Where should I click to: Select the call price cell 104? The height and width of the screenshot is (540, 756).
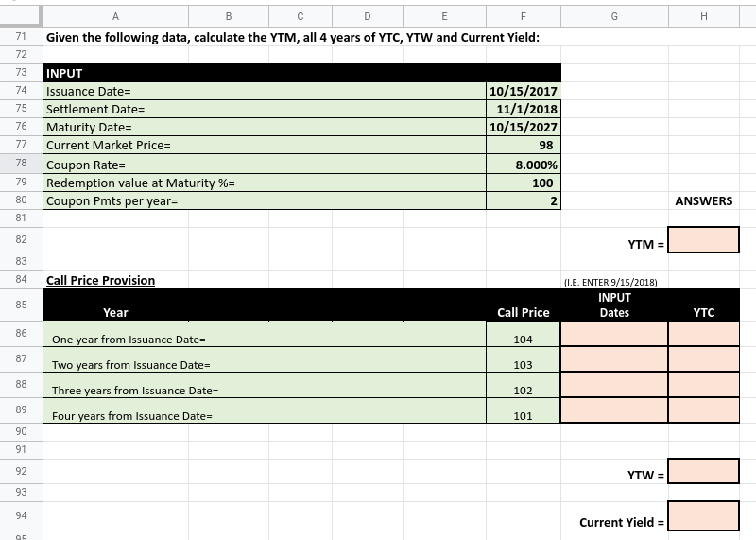pyautogui.click(x=524, y=334)
